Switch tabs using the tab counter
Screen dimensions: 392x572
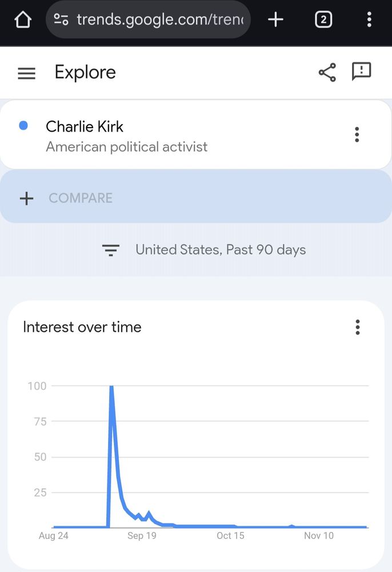click(x=323, y=19)
